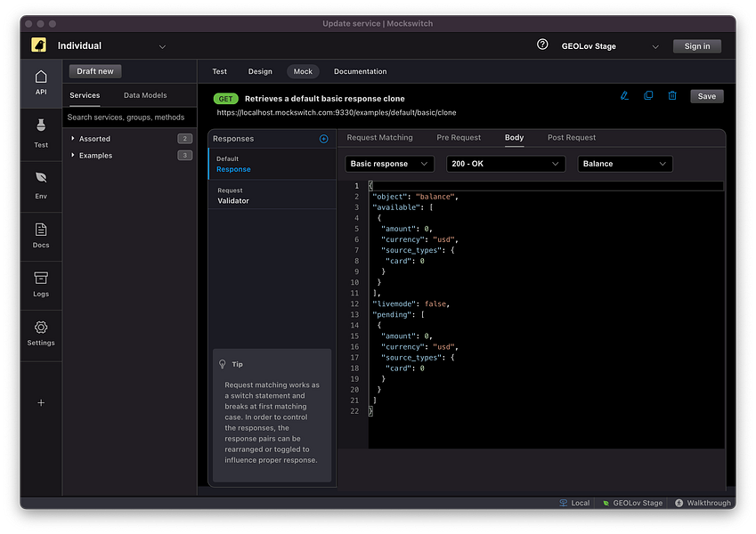Viewport: 756px width, 534px height.
Task: Switch to the top-bar Test tab
Action: click(x=219, y=71)
